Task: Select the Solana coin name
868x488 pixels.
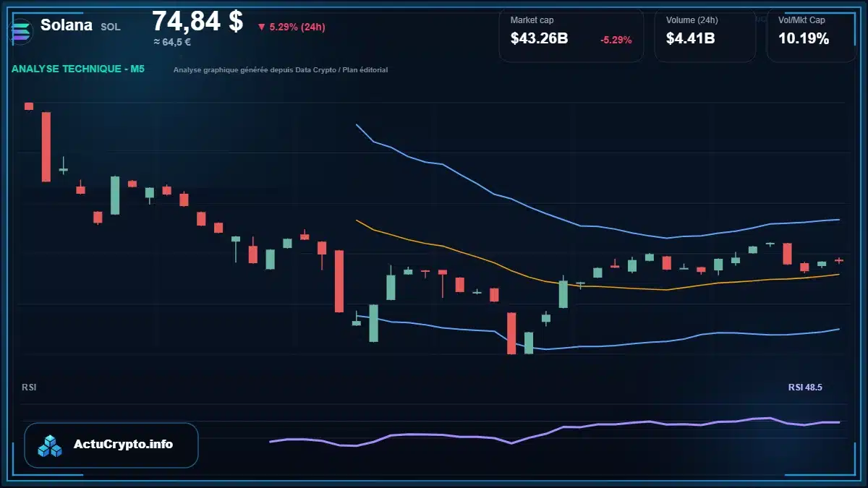Action: tap(67, 25)
